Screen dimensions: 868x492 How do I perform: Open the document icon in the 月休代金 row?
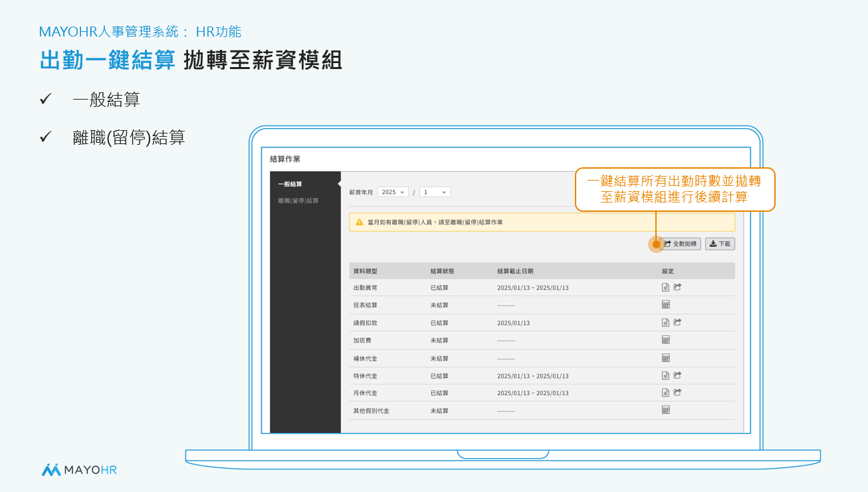pos(665,392)
